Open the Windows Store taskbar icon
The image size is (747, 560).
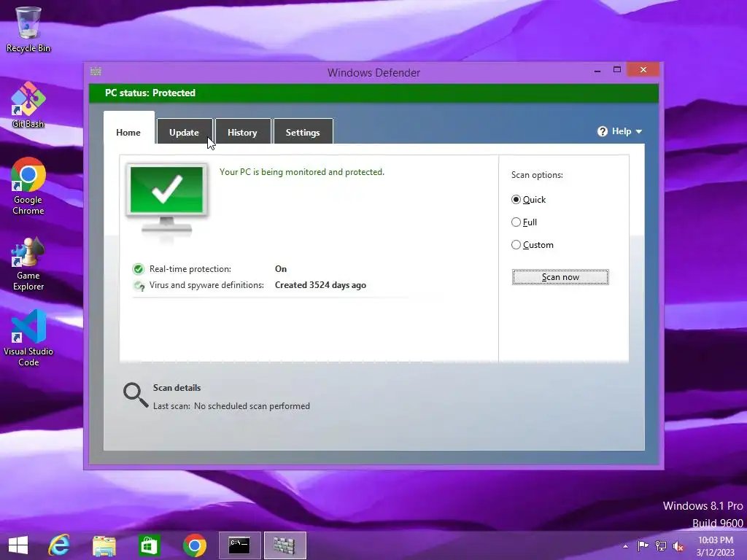point(149,545)
